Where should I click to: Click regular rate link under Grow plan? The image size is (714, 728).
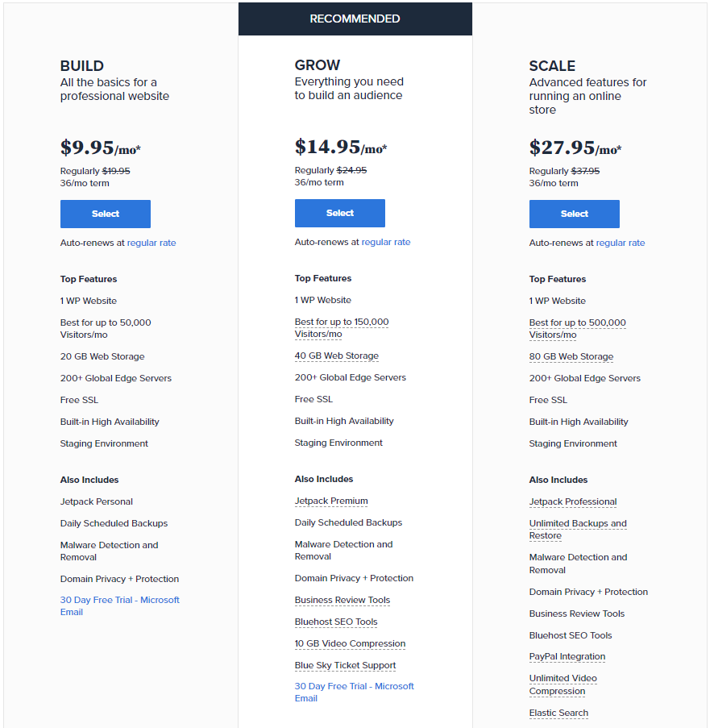tap(386, 242)
